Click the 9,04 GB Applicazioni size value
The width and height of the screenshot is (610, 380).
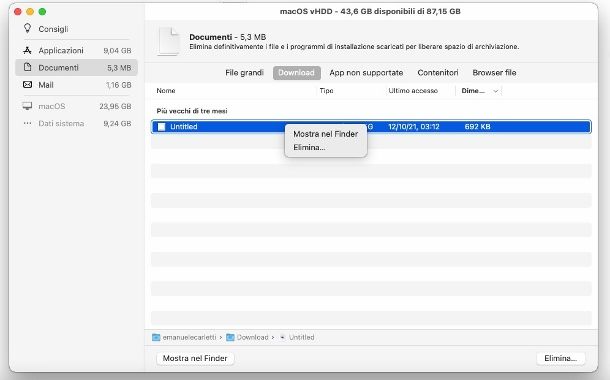pos(117,51)
